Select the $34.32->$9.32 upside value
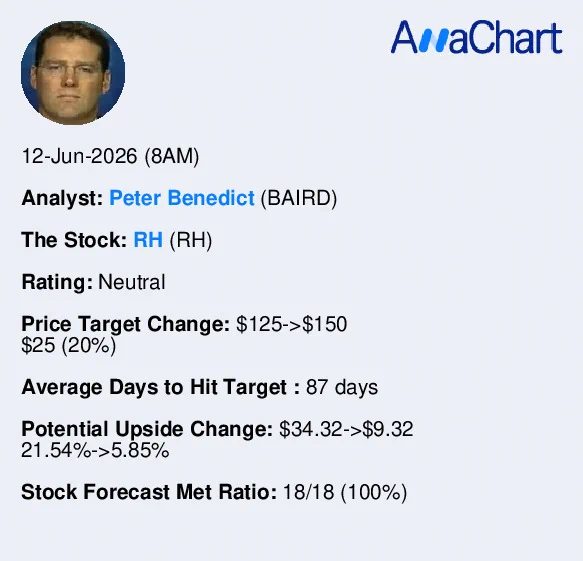 pyautogui.click(x=346, y=429)
